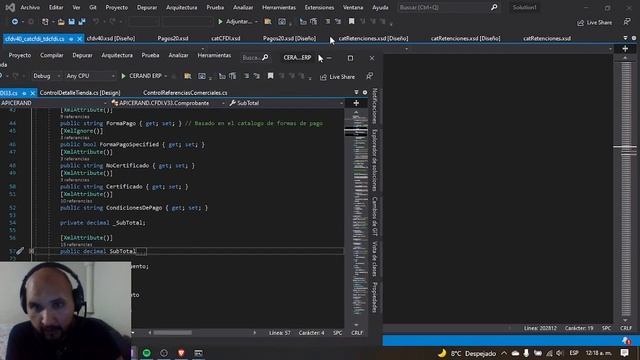This screenshot has width=640, height=360.
Task: Click the open file folder icon in the top toolbar
Action: click(61, 22)
